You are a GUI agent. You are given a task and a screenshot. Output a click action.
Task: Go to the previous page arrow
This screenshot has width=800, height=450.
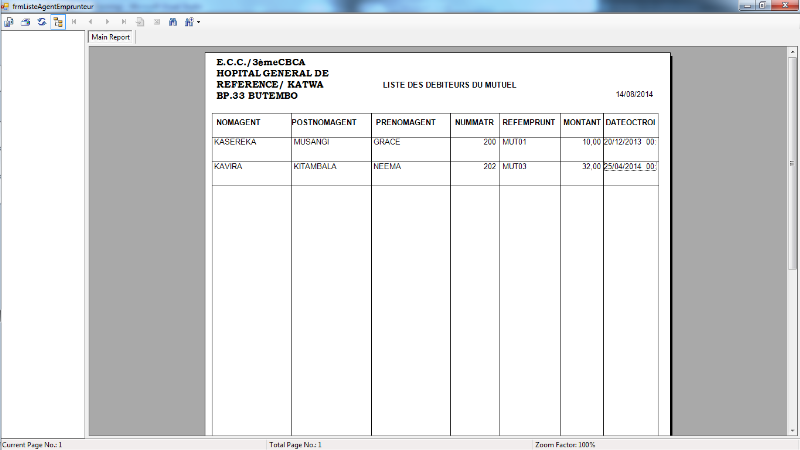click(x=90, y=22)
